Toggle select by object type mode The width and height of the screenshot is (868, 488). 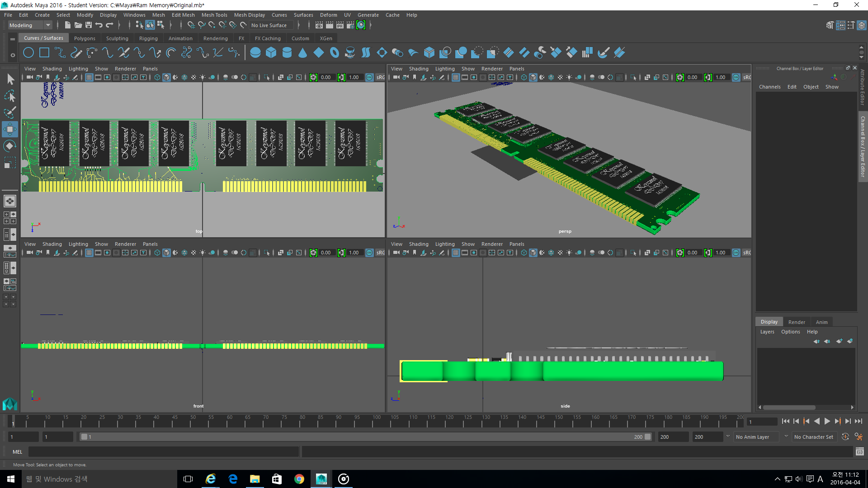pos(150,25)
